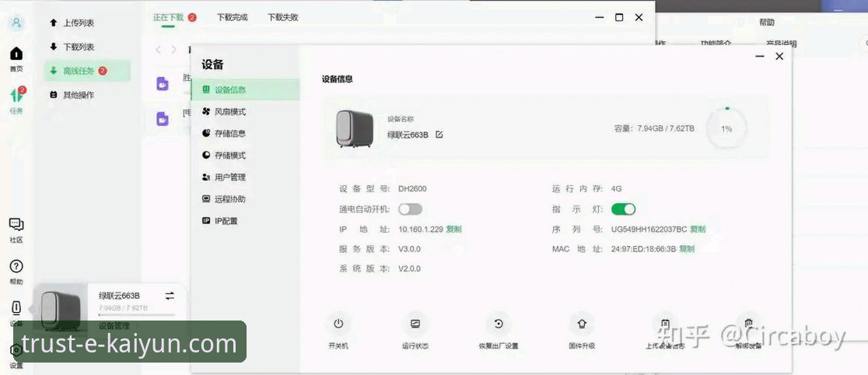Edit device name 绿联云663B pencil icon
The width and height of the screenshot is (868, 375).
point(439,135)
